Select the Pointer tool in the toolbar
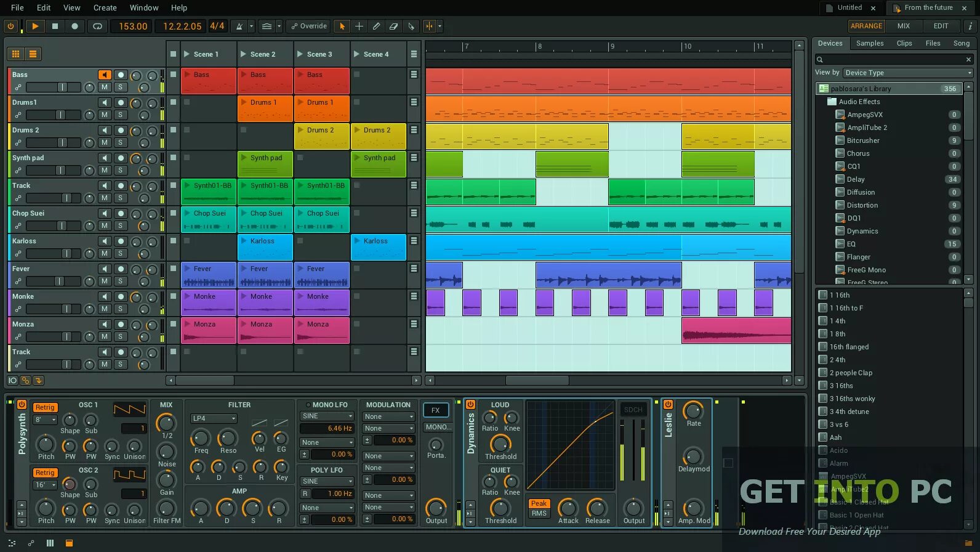980x552 pixels. click(x=342, y=26)
